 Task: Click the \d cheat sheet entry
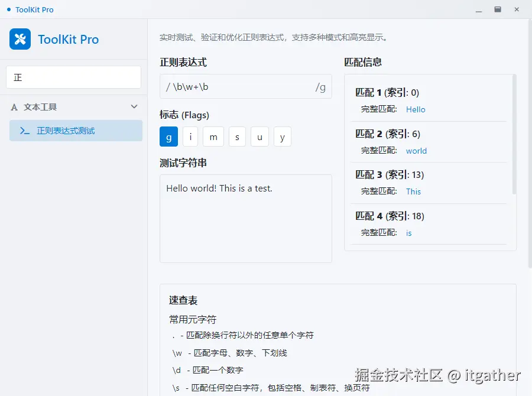[207, 370]
